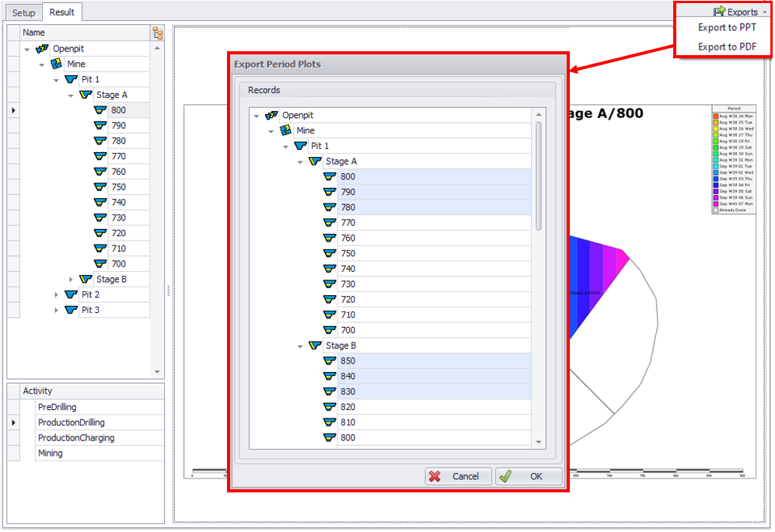The height and width of the screenshot is (532, 775).
Task: Click the Pit 1 icon in the Export dialog
Action: click(x=300, y=146)
